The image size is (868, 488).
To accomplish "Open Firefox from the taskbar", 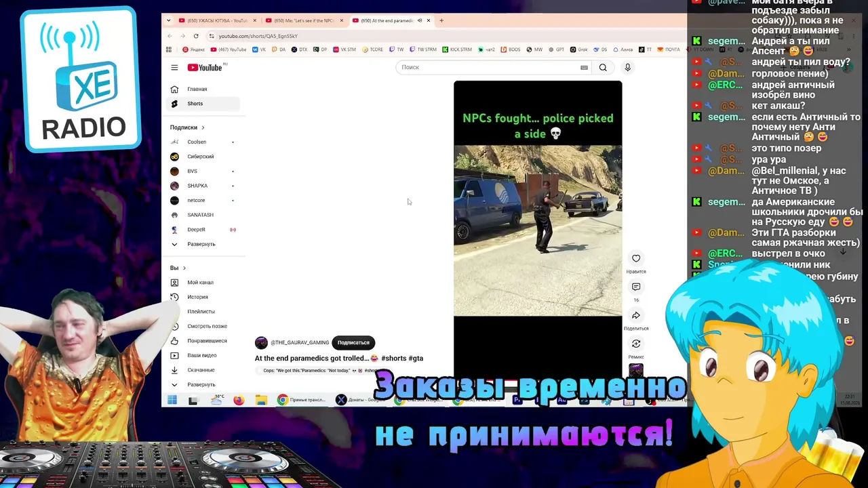I will [239, 400].
